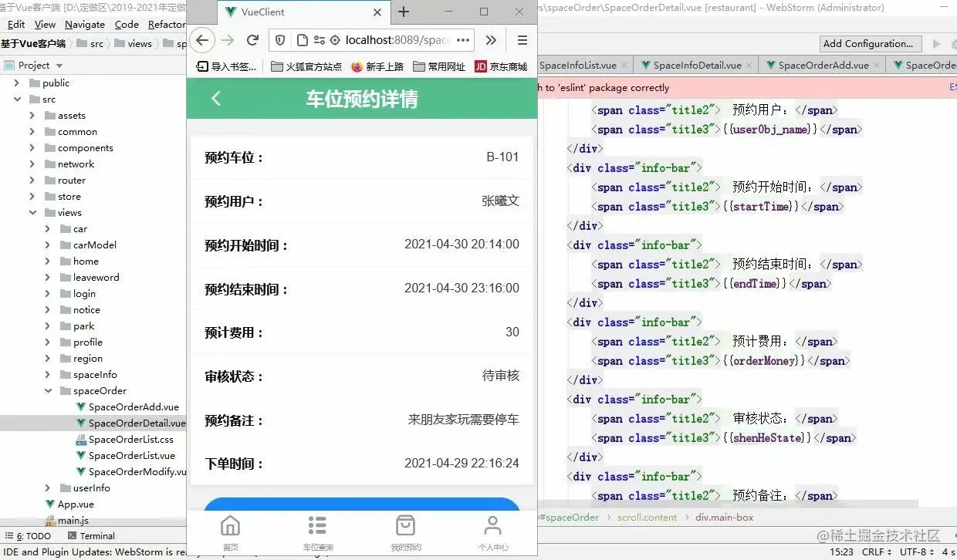
Task: Reload the page in Firefox
Action: (252, 40)
